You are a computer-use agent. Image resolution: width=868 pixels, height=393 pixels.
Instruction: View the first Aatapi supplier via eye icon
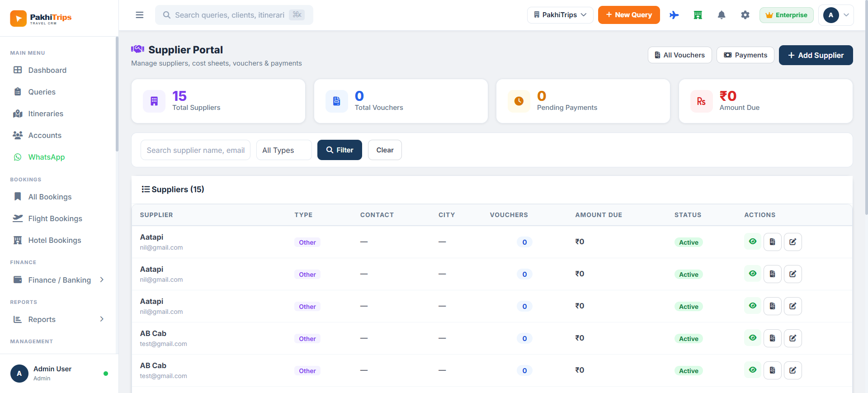click(x=753, y=241)
